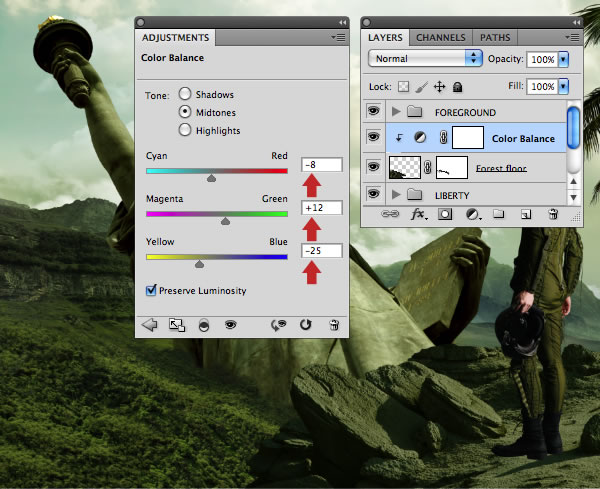This screenshot has width=600, height=489.
Task: Select Color Balance layer name
Action: point(523,139)
